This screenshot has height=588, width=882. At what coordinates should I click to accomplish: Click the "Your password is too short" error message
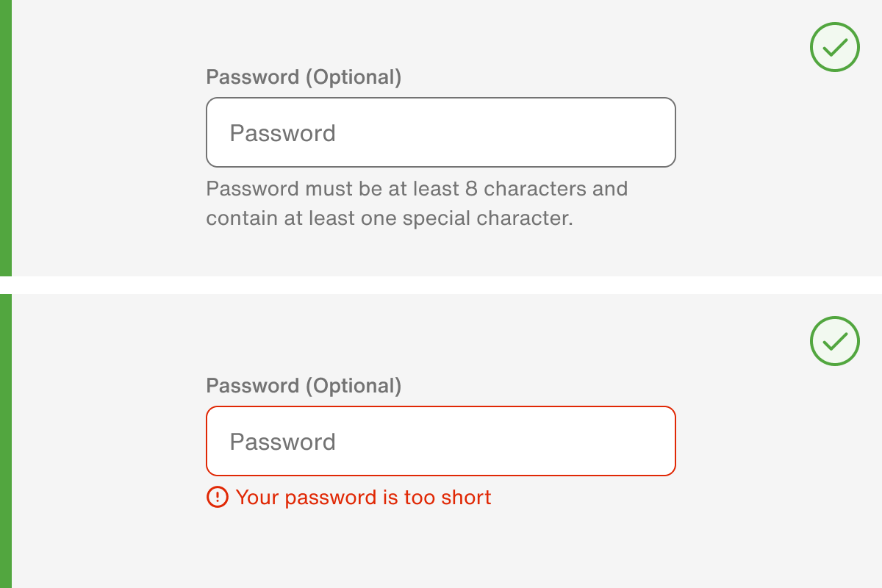(363, 498)
